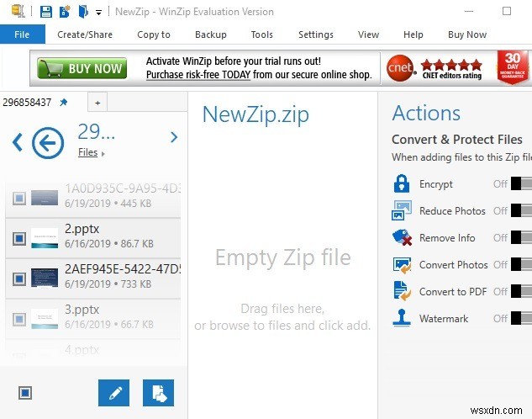Click the Convert to PDF icon
The image size is (532, 419).
coord(401,292)
